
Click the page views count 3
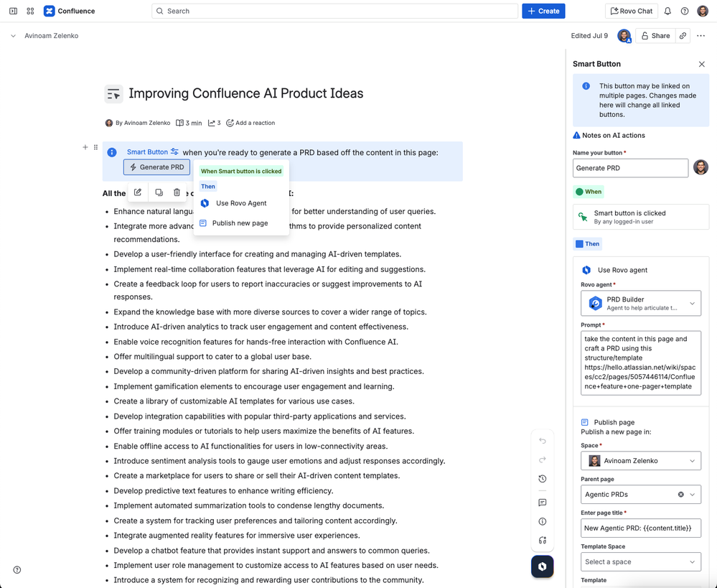215,123
